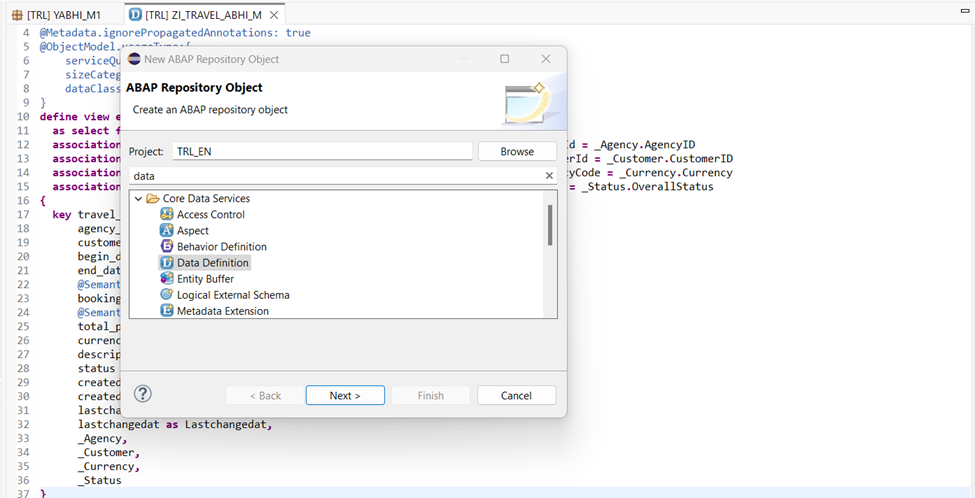Click '_Currency,' on editor line 35
The height and width of the screenshot is (498, 975).
pos(109,466)
